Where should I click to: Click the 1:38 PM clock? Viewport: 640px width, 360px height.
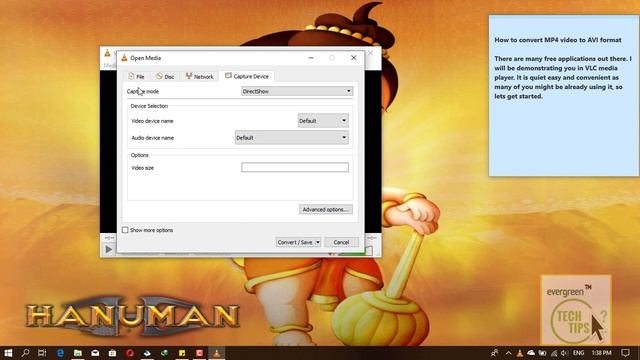[x=602, y=353]
